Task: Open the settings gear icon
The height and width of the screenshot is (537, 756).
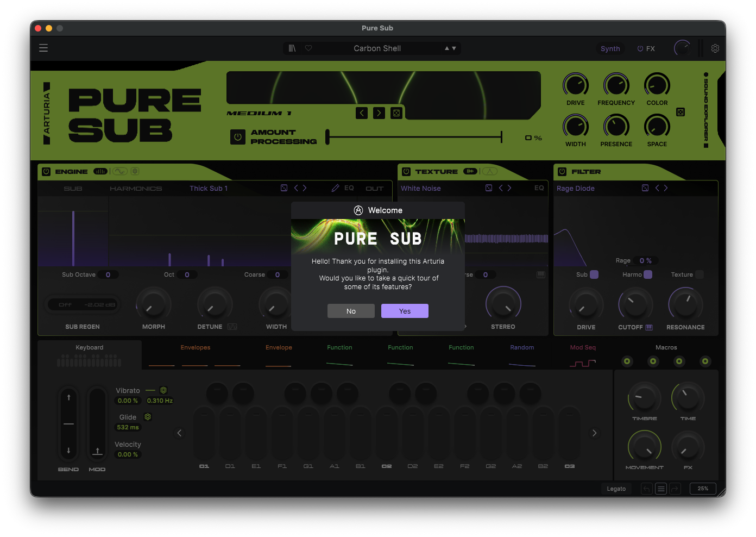Action: [715, 48]
